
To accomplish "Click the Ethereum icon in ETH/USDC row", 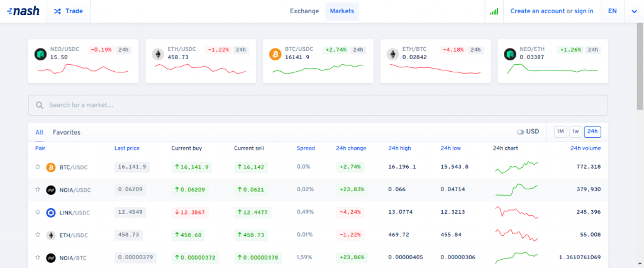I will 51,235.
